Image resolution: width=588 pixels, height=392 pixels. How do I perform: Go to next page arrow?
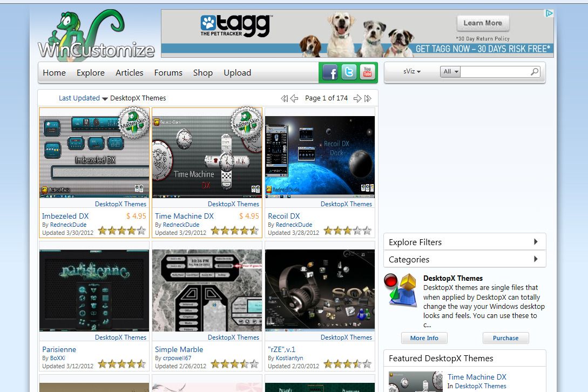coord(357,98)
